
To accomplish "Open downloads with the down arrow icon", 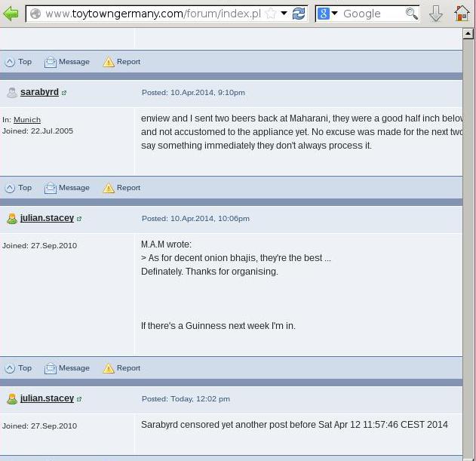I will tap(436, 14).
